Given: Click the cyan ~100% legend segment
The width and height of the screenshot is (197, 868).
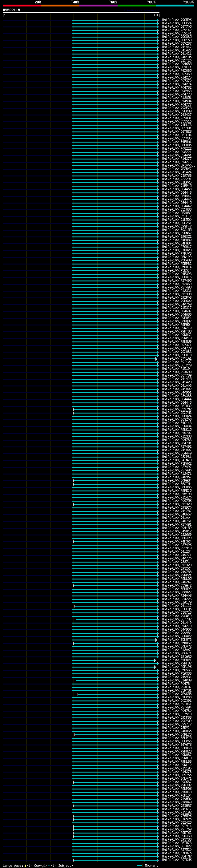Looking at the screenshot, I should pos(175,6).
